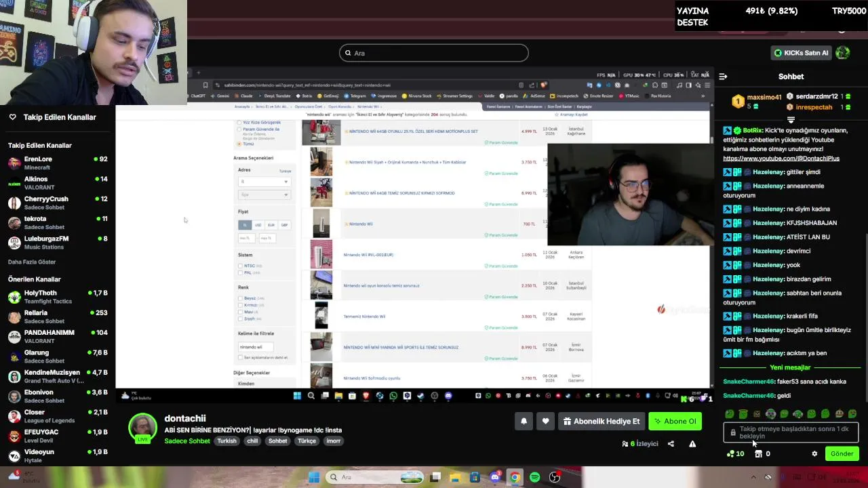Click the last emote in chat emote row
This screenshot has height=488, width=868.
point(852,414)
